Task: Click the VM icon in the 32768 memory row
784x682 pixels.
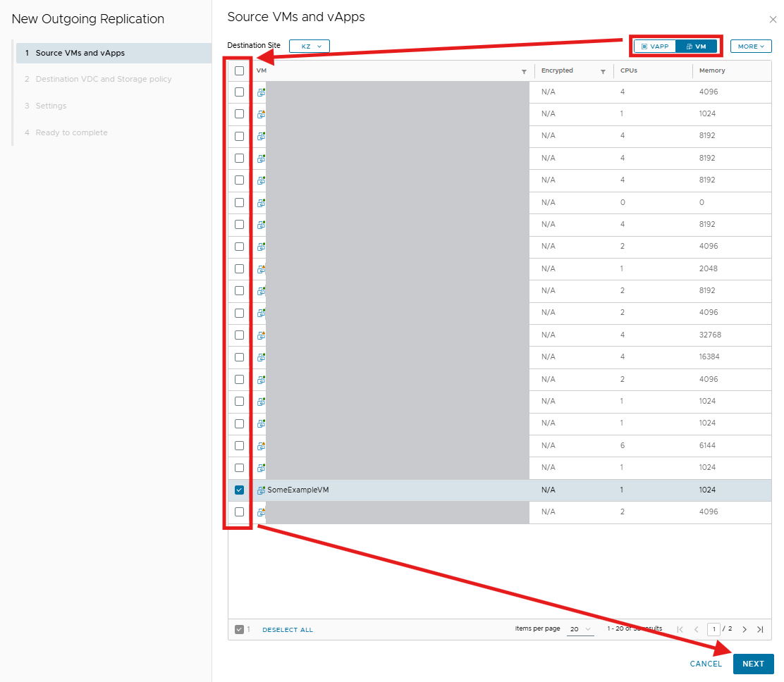Action: [x=261, y=335]
